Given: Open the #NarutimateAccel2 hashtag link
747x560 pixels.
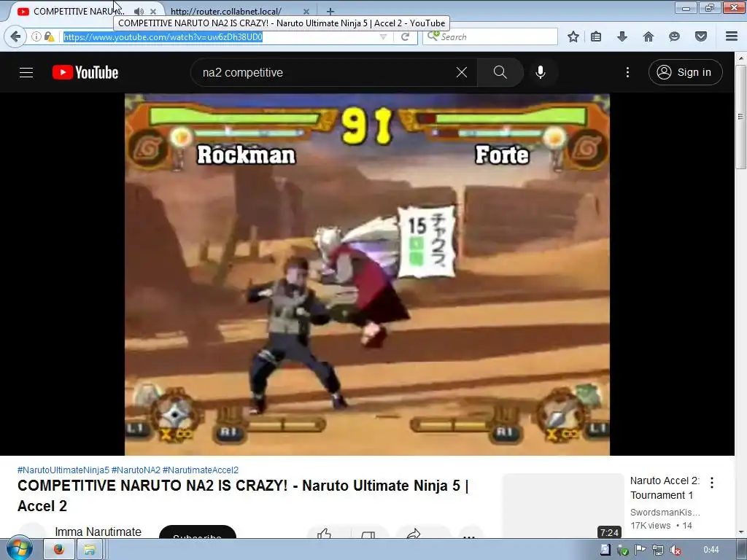Looking at the screenshot, I should [x=201, y=470].
